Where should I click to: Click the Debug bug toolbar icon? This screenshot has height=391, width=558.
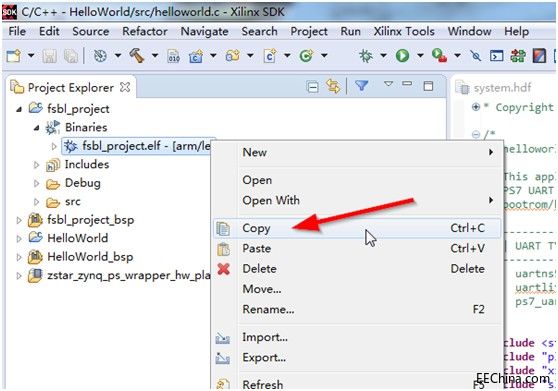point(365,56)
